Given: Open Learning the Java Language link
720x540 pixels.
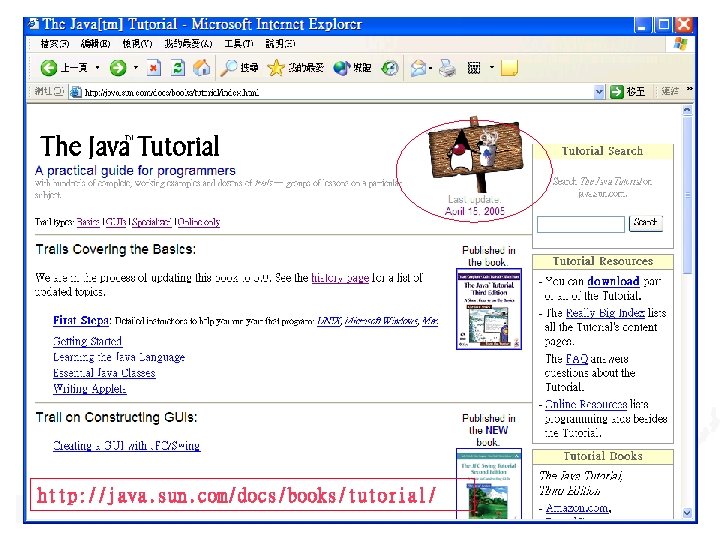Looking at the screenshot, I should [x=119, y=357].
